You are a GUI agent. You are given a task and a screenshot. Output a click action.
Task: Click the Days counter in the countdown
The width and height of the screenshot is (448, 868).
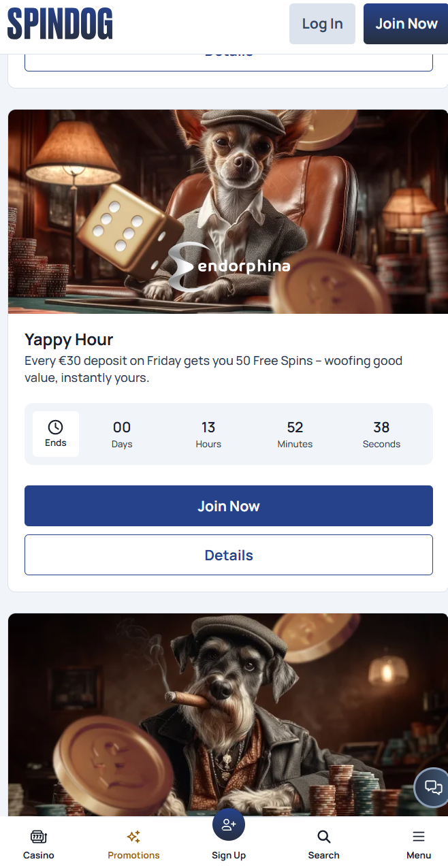tap(122, 434)
